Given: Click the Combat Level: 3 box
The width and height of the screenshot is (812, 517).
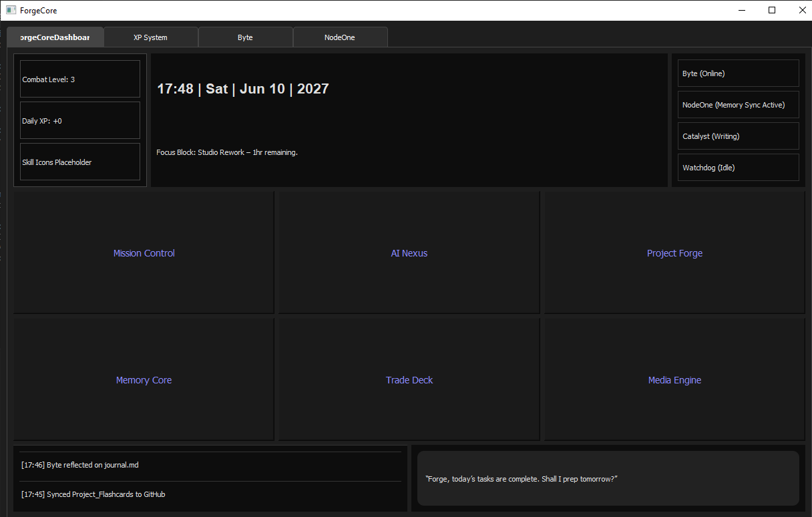Looking at the screenshot, I should coord(80,79).
